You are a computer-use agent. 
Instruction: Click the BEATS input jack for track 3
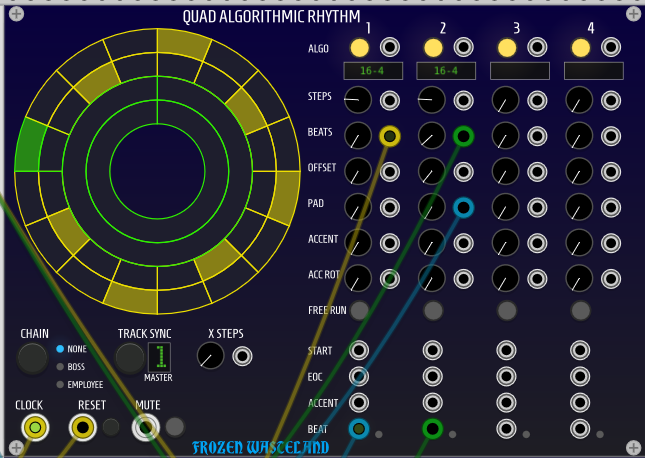[x=537, y=136]
